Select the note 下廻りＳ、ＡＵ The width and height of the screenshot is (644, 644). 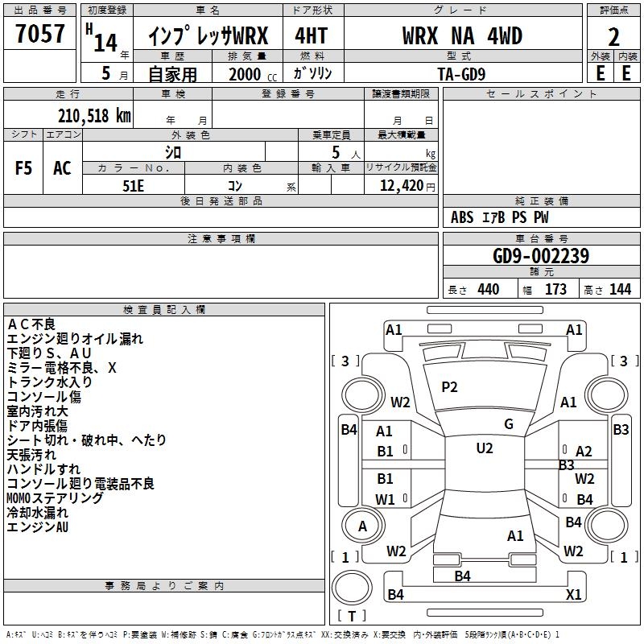pos(49,353)
